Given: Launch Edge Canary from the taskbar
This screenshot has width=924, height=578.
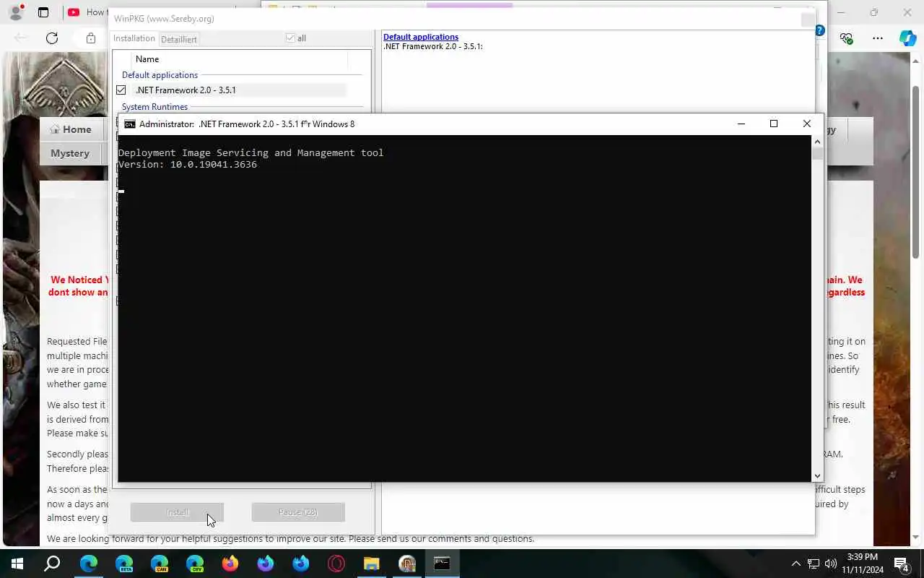Looking at the screenshot, I should click(x=160, y=564).
